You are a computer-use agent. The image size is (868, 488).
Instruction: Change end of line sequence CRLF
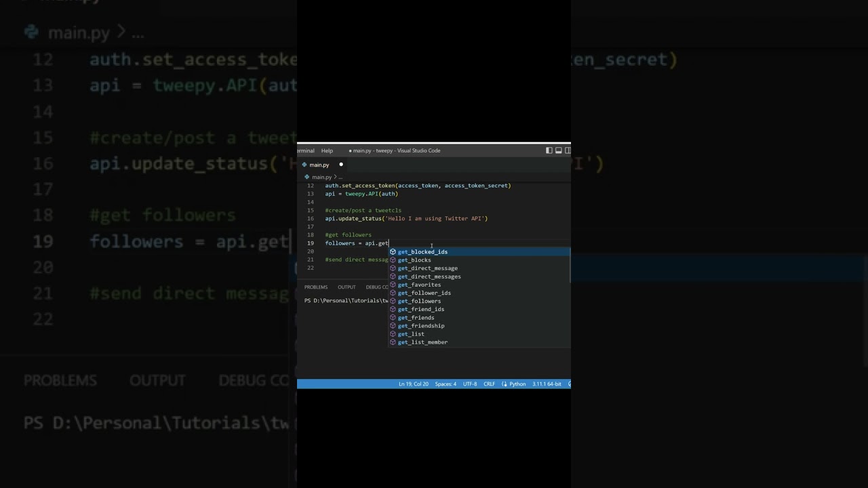489,384
